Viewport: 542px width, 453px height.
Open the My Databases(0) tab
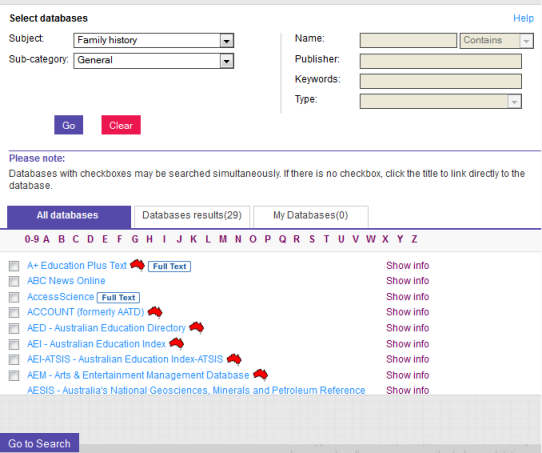click(311, 217)
